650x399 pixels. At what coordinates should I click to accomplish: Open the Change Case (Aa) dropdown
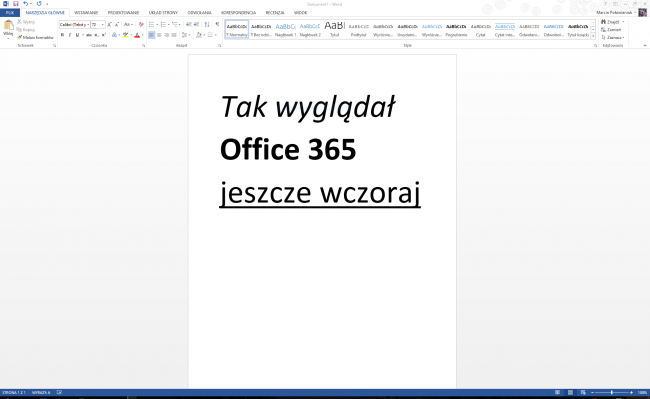coord(128,25)
